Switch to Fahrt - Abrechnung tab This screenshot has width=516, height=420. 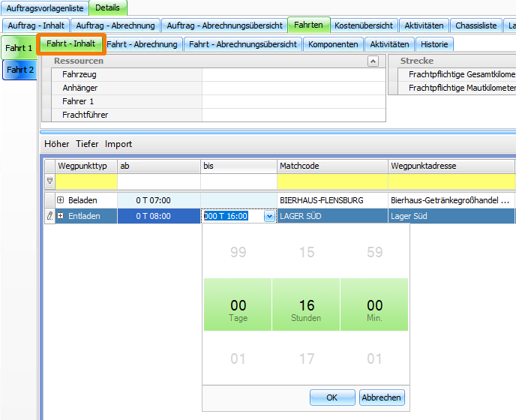tap(142, 44)
